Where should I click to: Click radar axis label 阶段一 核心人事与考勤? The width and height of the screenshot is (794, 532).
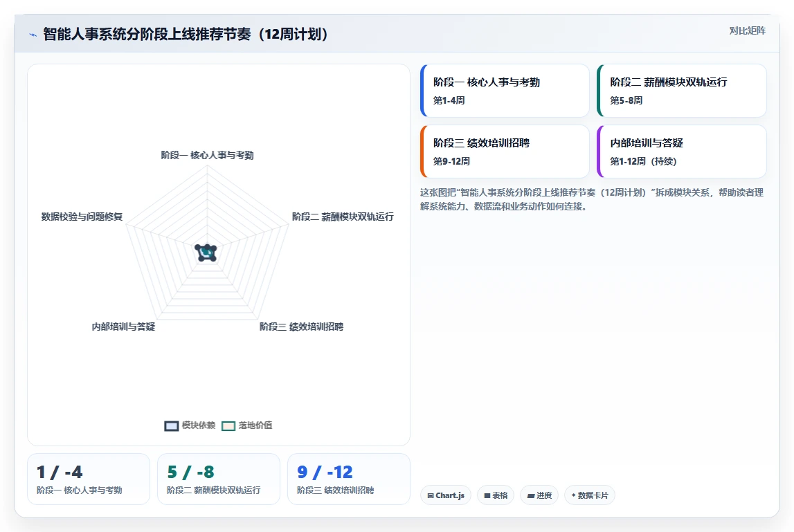pos(207,155)
